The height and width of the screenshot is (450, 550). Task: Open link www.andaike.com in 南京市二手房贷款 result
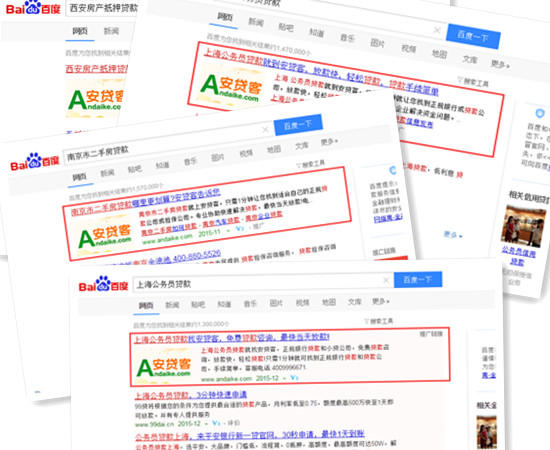tap(167, 239)
